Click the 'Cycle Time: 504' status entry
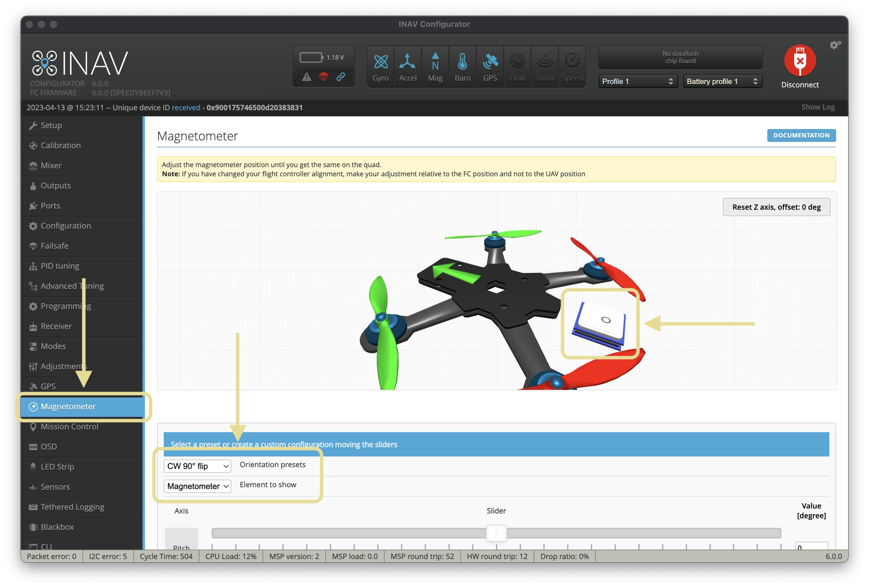Viewport: 869px width, 588px height. (x=166, y=556)
